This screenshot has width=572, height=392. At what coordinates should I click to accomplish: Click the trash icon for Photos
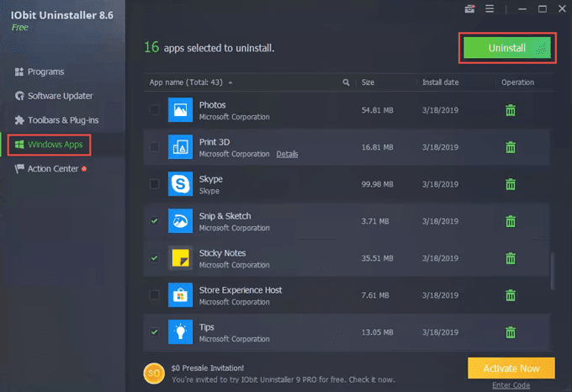(x=511, y=110)
